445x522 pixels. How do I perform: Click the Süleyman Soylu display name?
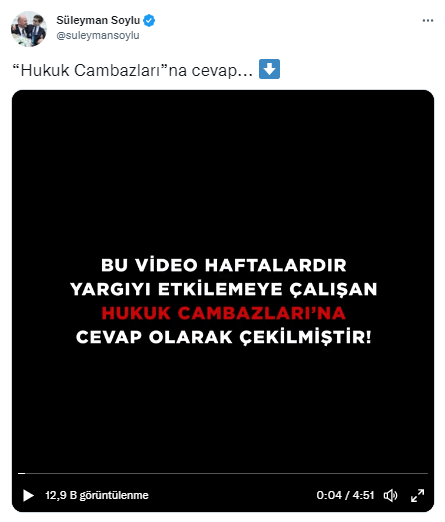[98, 20]
